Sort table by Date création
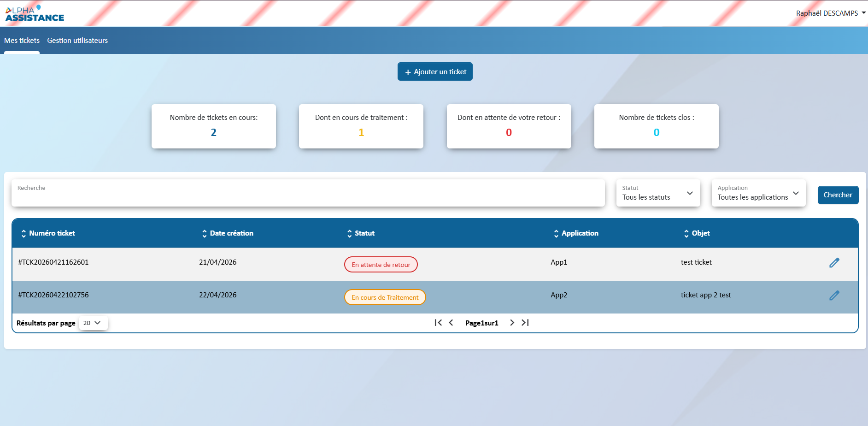 (228, 233)
